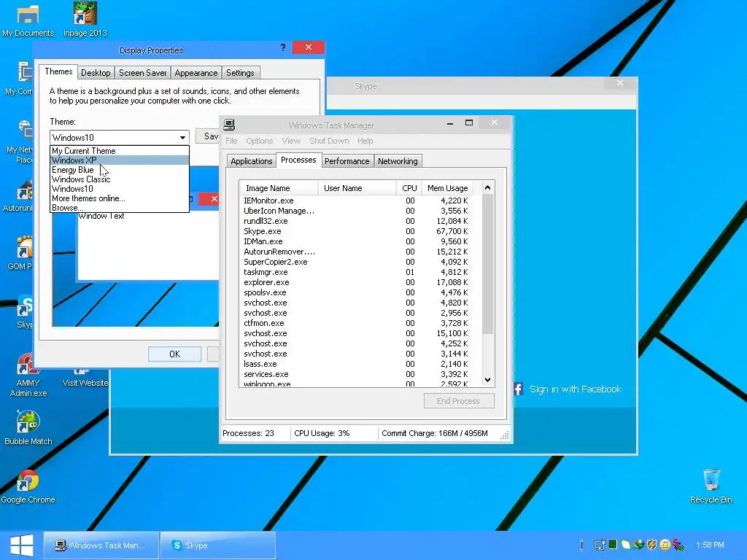Sort processes by Image Name column
The width and height of the screenshot is (747, 560).
279,188
